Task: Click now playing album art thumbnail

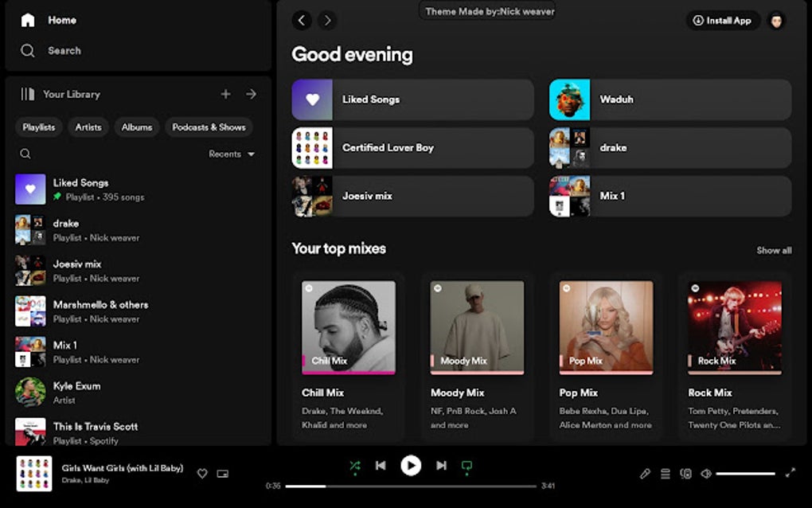Action: (33, 473)
